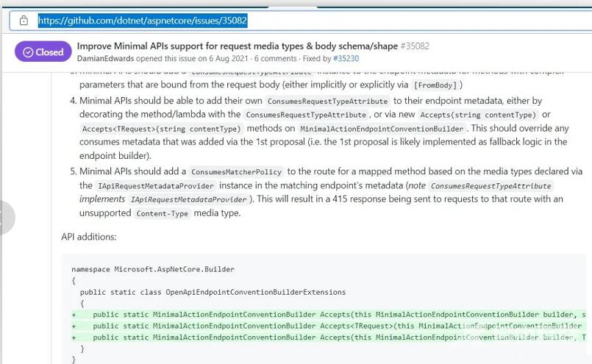This screenshot has width=592, height=364.
Task: Click the namespace Microsoft.AspNetCore.Builder code line
Action: (153, 269)
